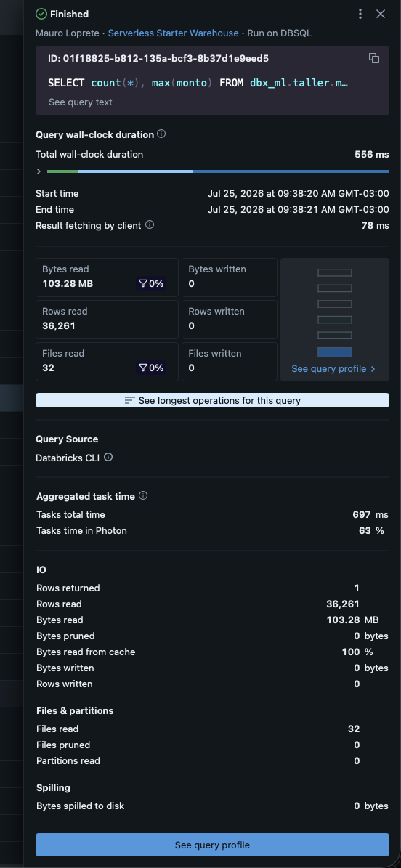Close the query details panel

[x=381, y=14]
